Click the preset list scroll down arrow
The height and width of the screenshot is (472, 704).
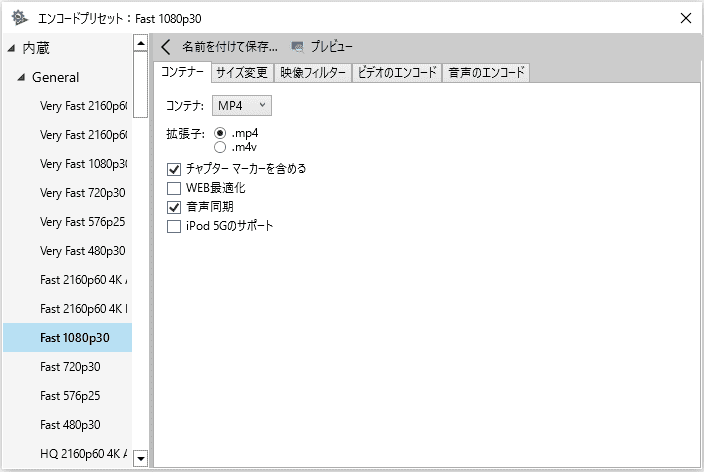(x=140, y=458)
